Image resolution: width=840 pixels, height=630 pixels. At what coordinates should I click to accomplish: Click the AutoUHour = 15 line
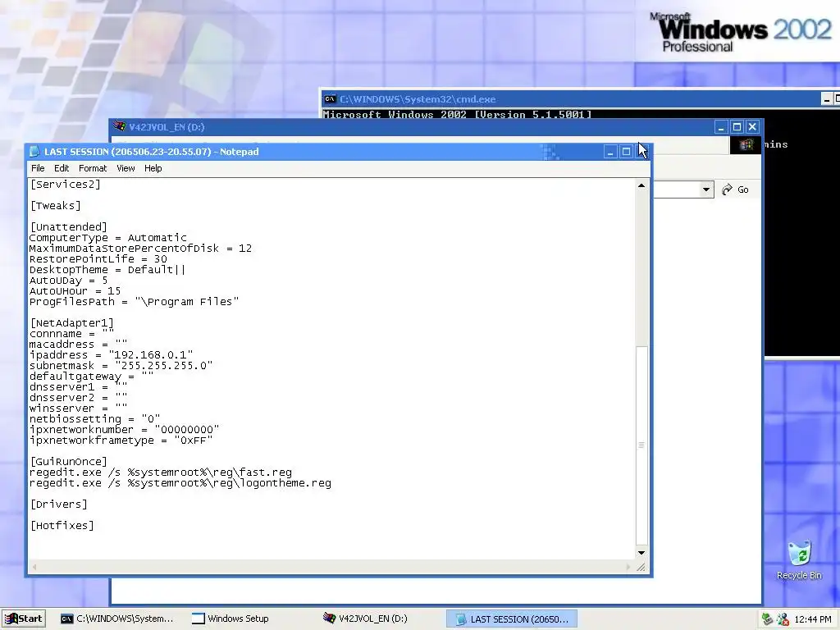point(75,291)
